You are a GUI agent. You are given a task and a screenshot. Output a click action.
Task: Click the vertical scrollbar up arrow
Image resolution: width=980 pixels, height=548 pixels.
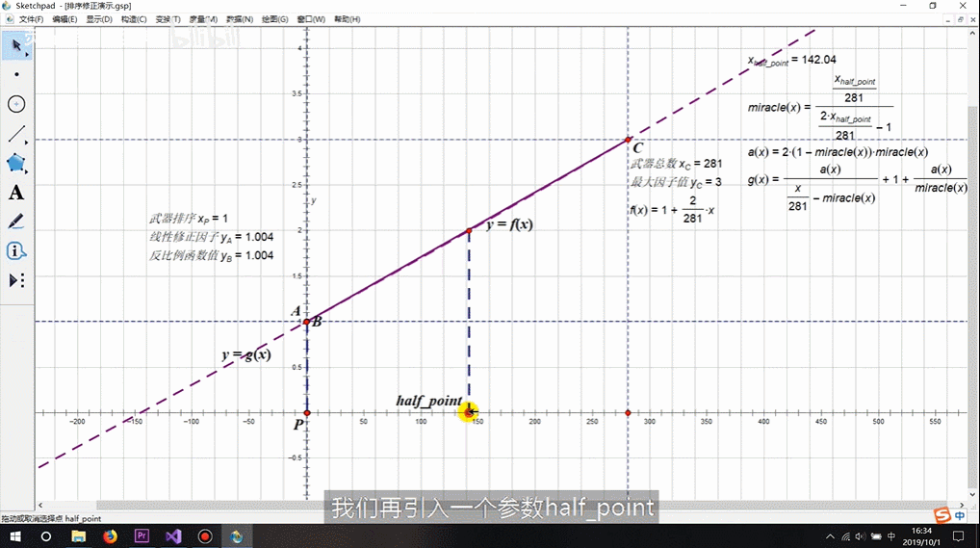click(x=973, y=33)
